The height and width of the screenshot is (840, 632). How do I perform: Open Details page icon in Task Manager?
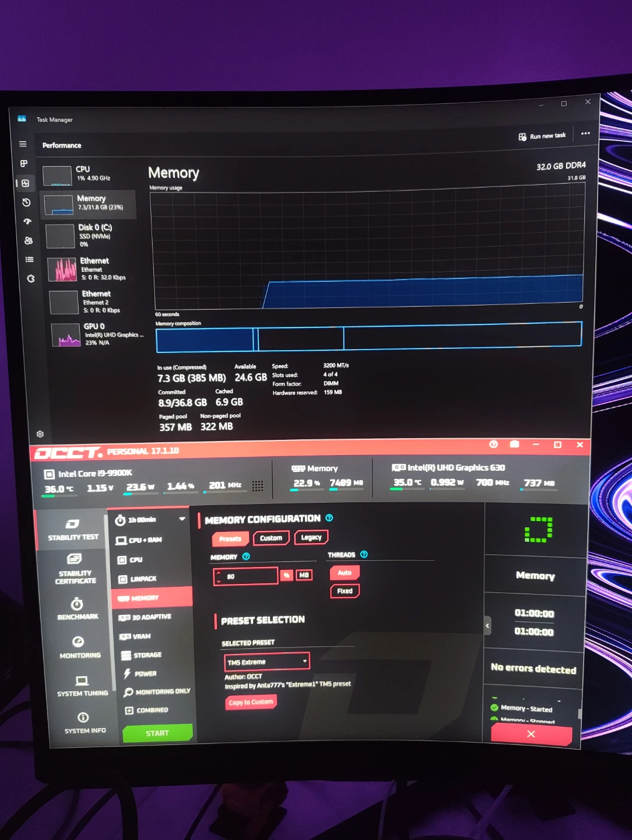(x=30, y=260)
